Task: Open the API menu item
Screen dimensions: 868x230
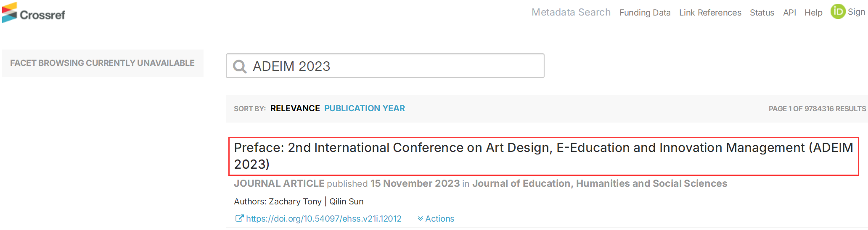Action: tap(789, 13)
